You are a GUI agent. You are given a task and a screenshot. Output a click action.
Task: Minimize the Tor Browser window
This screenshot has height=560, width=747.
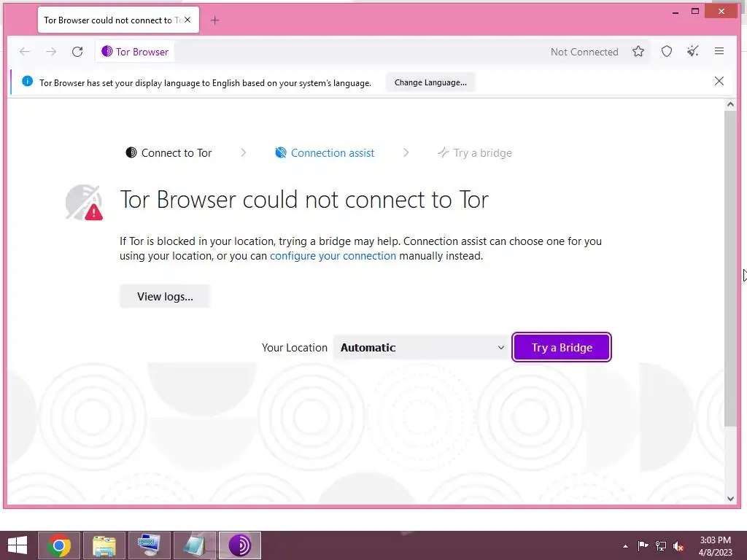675,12
